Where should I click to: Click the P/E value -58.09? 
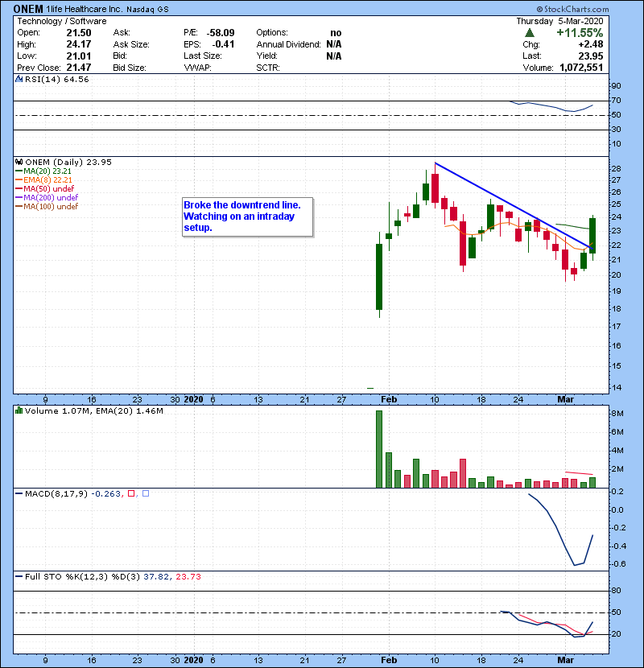[221, 33]
